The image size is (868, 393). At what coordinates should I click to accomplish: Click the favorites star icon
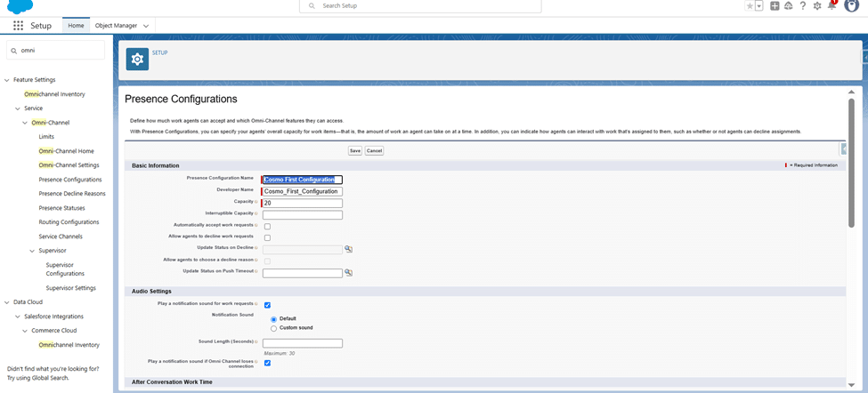pos(750,5)
